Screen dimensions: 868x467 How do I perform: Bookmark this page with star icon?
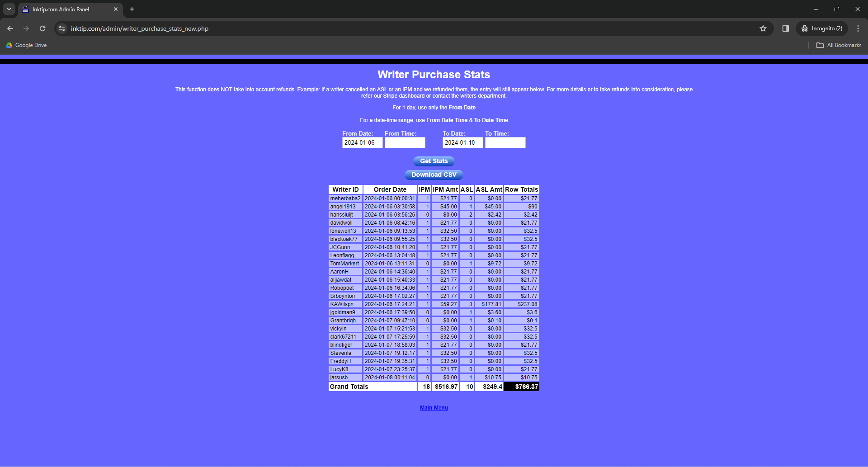tap(763, 28)
